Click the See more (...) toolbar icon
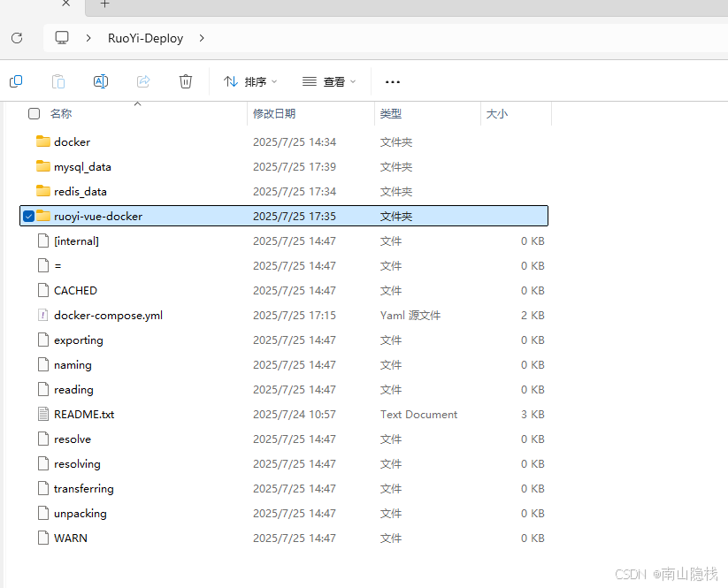This screenshot has height=588, width=728. click(x=392, y=81)
